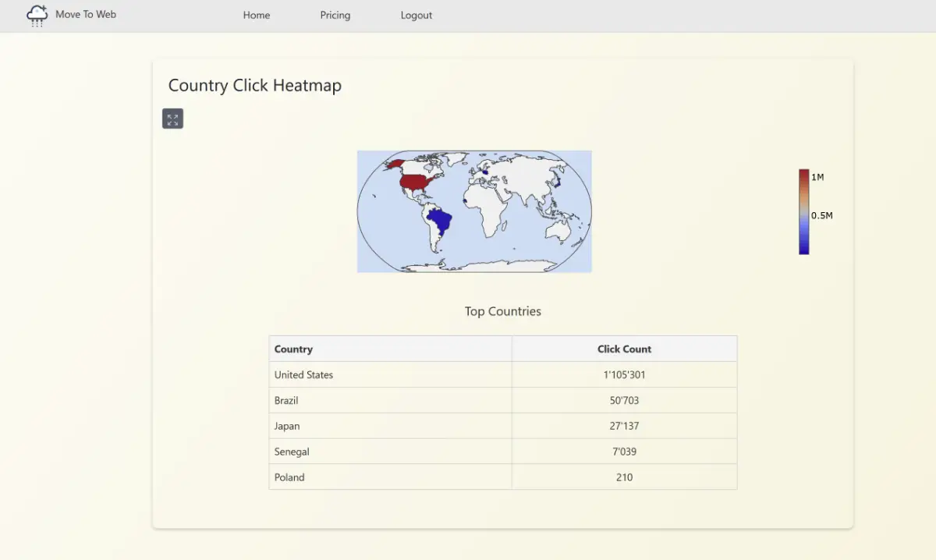Select the United States table row
The image size is (936, 560).
click(x=303, y=374)
